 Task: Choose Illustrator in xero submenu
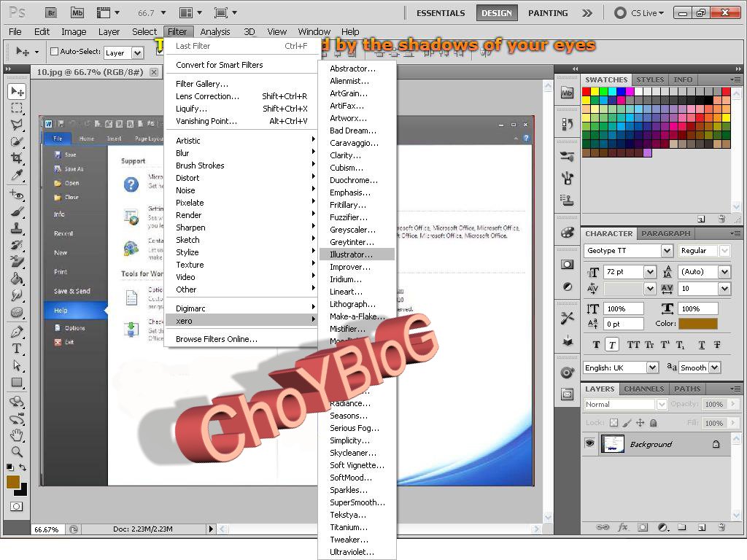(x=357, y=254)
